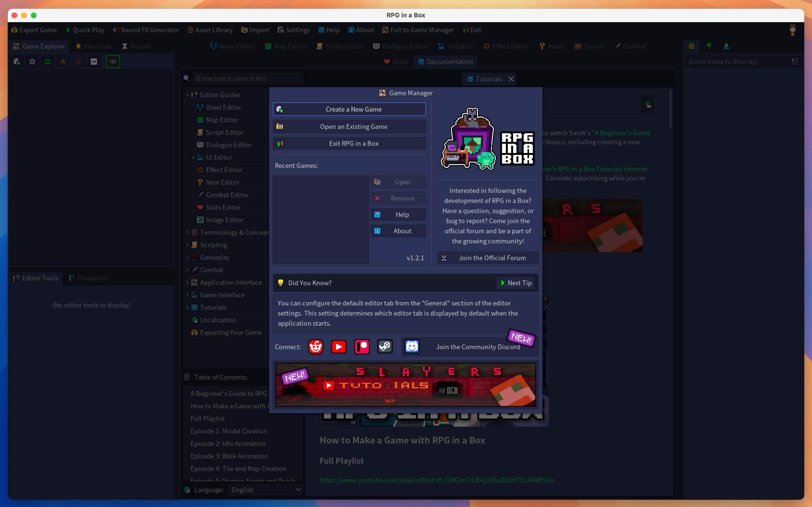Focus the name filter field
The image size is (812, 507).
coord(736,62)
